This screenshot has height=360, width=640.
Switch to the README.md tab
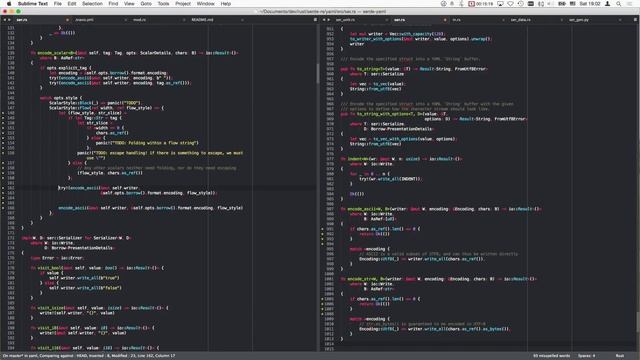click(202, 20)
